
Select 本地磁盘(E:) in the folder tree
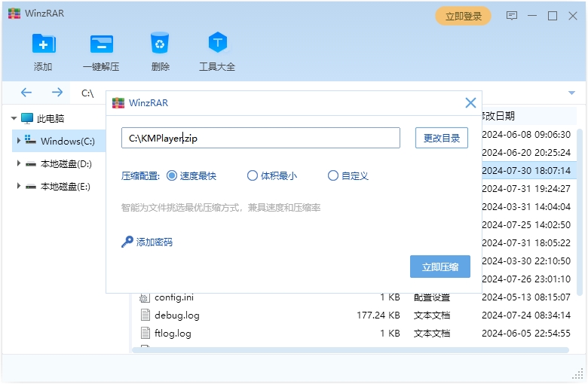pyautogui.click(x=66, y=186)
